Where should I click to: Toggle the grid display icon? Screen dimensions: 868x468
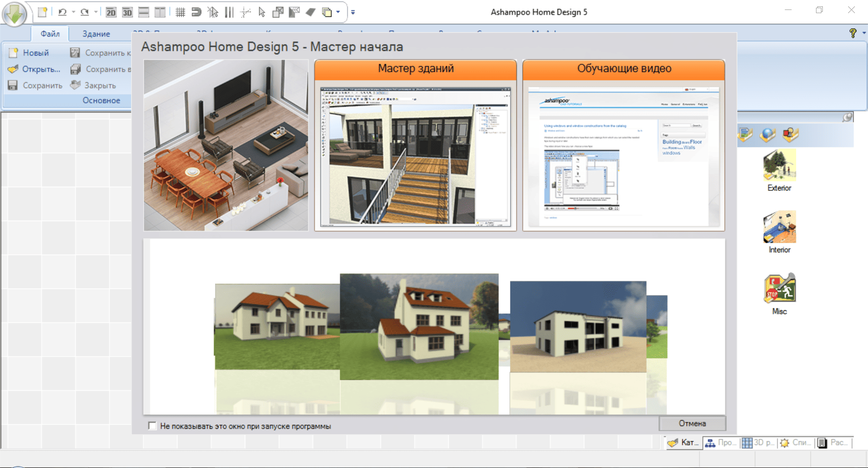[180, 12]
